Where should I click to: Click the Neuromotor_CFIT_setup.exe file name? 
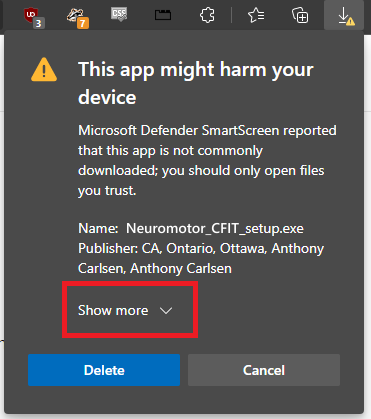(x=215, y=229)
